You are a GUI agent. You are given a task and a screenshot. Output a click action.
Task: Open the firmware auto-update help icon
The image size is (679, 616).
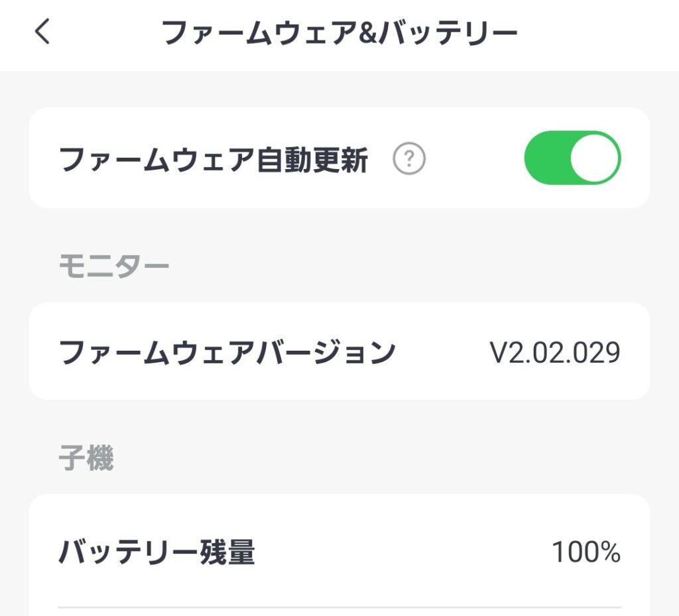pyautogui.click(x=409, y=159)
